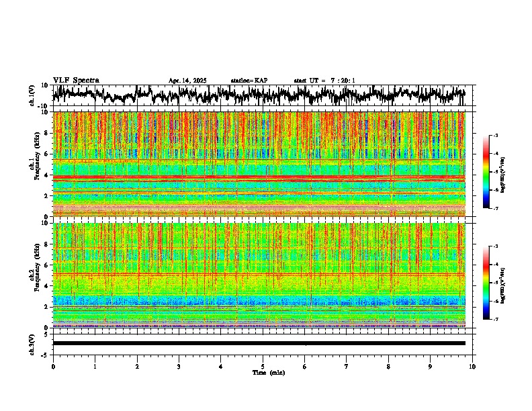Image resolution: width=532 pixels, height=411 pixels.
Task: Click the "Time (min)" x-axis label
Action: pyautogui.click(x=269, y=373)
